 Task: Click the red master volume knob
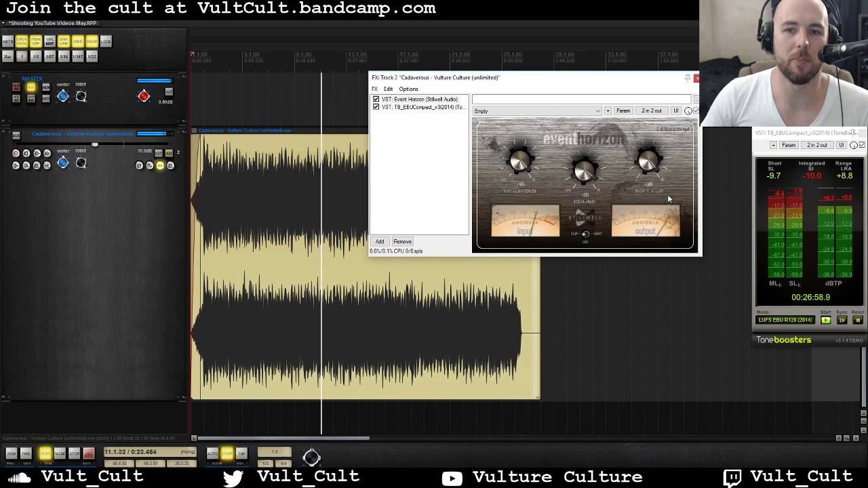click(x=144, y=96)
